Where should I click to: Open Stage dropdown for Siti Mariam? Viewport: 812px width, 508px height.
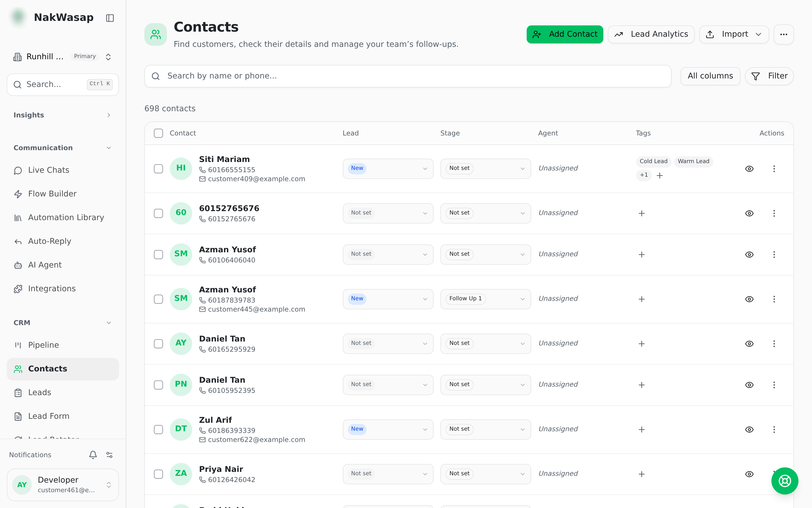486,169
